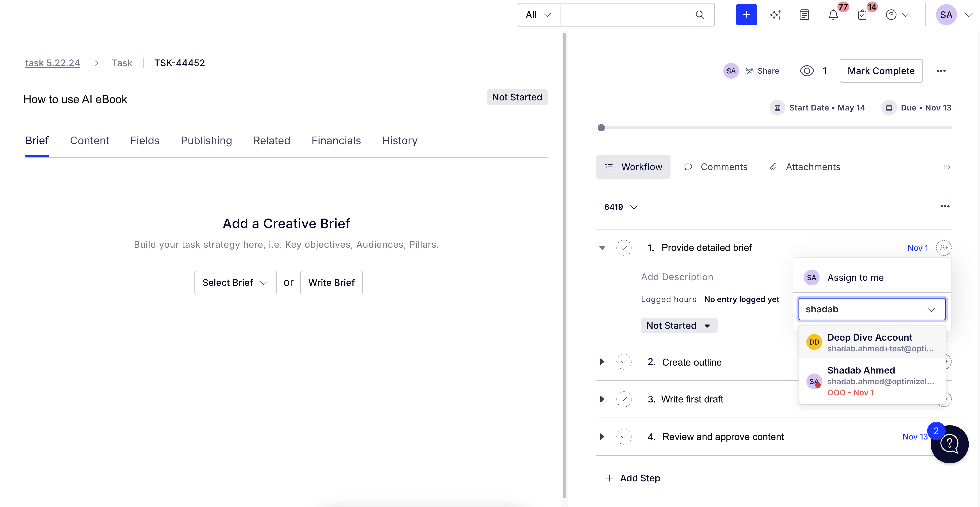Click the help question mark icon in the header
Screen dimensions: 980x507
pos(891,15)
